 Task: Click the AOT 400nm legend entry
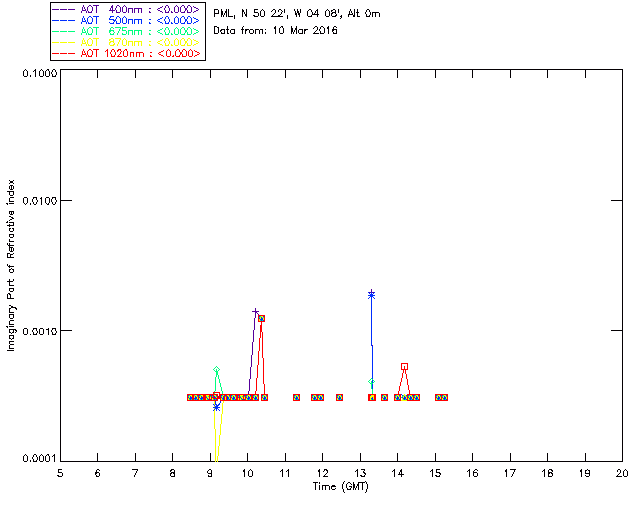click(127, 9)
